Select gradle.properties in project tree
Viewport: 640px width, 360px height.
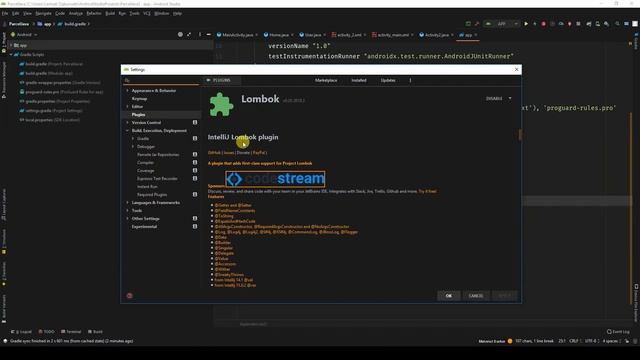pos(55,101)
